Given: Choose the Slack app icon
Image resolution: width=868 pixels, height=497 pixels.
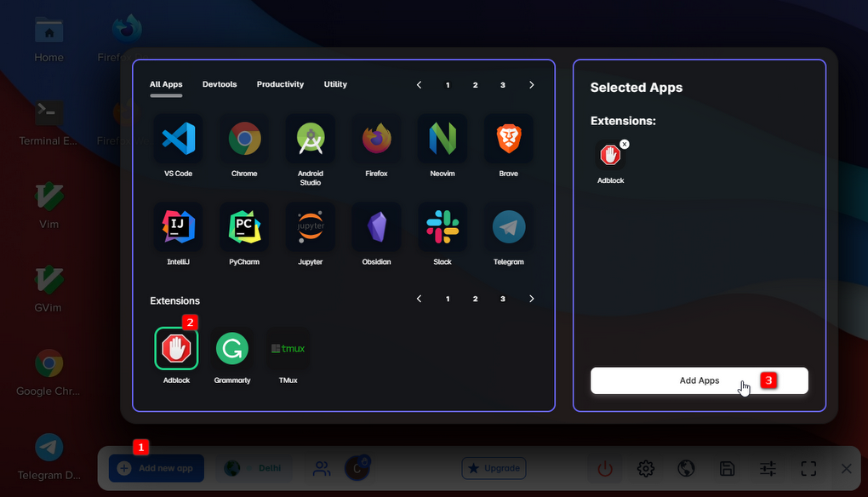Looking at the screenshot, I should [443, 227].
